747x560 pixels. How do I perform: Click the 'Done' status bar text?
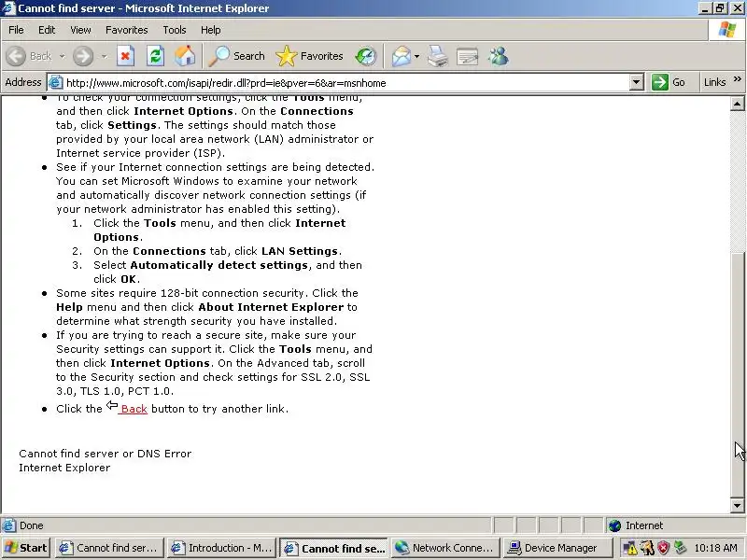tap(32, 525)
